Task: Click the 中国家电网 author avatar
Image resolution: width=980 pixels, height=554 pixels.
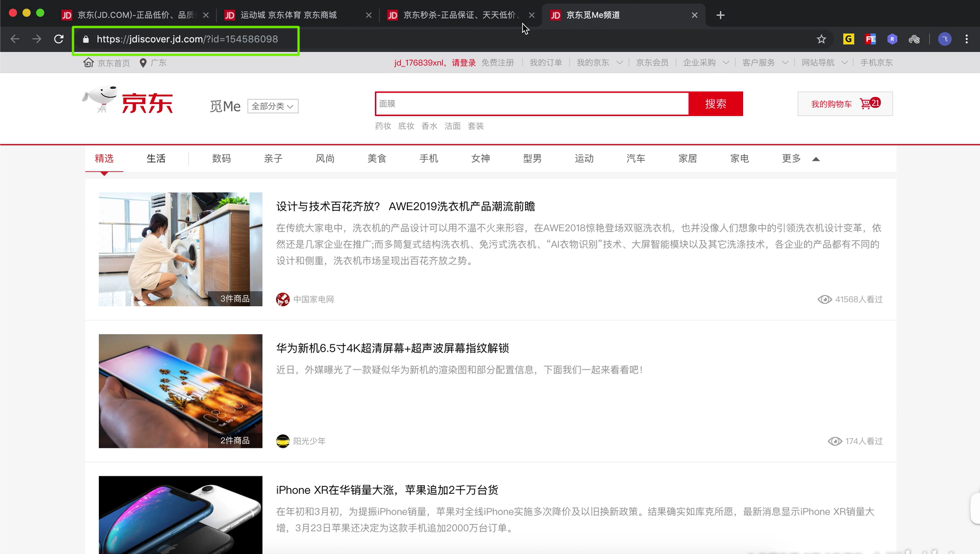Action: pyautogui.click(x=283, y=299)
